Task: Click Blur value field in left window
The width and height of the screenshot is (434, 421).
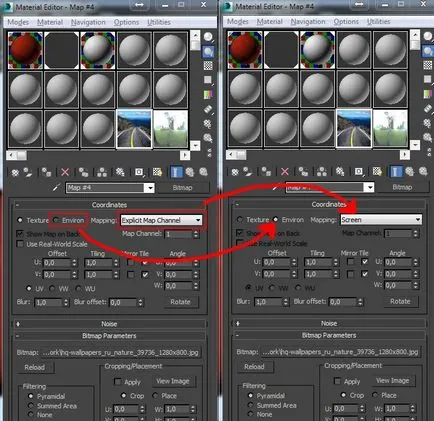Action: (x=49, y=303)
